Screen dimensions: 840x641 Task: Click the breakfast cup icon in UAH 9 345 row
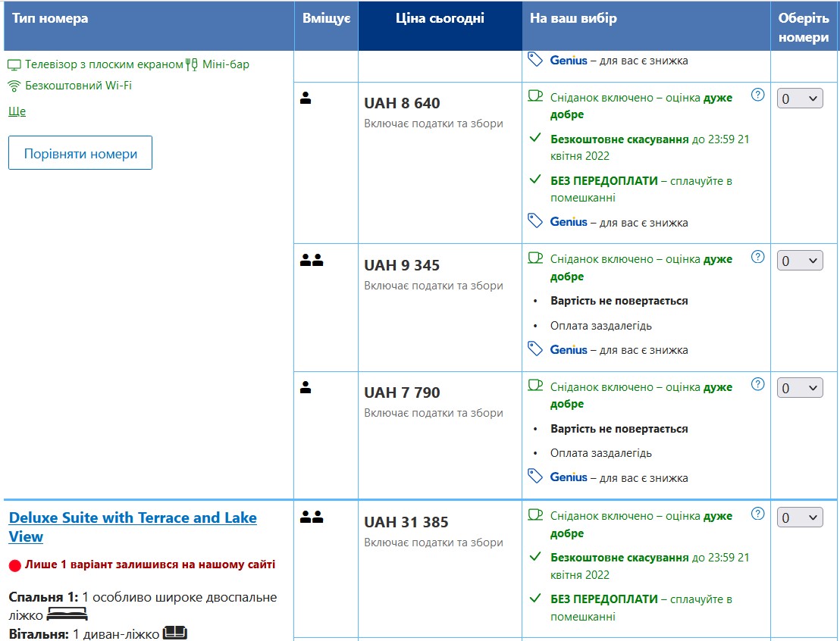[x=535, y=258]
